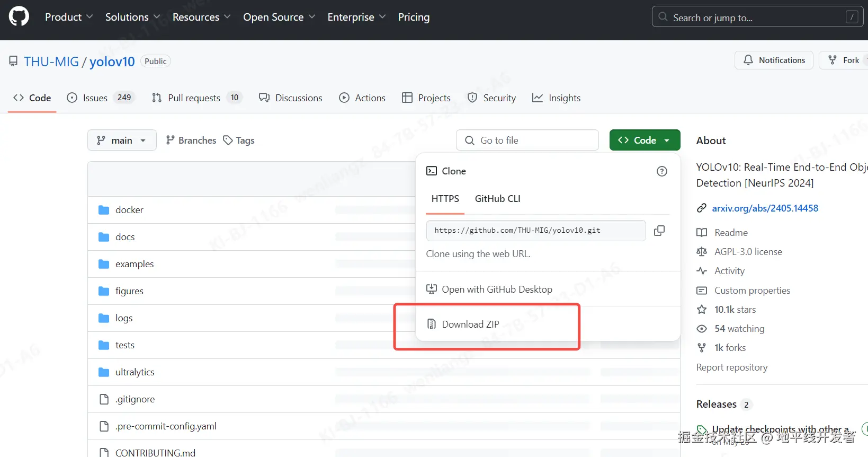The height and width of the screenshot is (457, 868).
Task: Open Custom properties
Action: pyautogui.click(x=752, y=290)
